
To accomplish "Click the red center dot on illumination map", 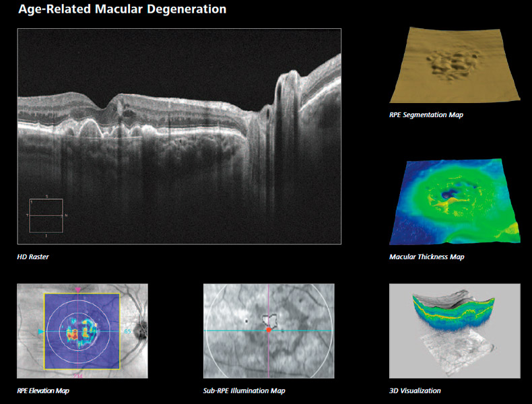I will (x=268, y=330).
